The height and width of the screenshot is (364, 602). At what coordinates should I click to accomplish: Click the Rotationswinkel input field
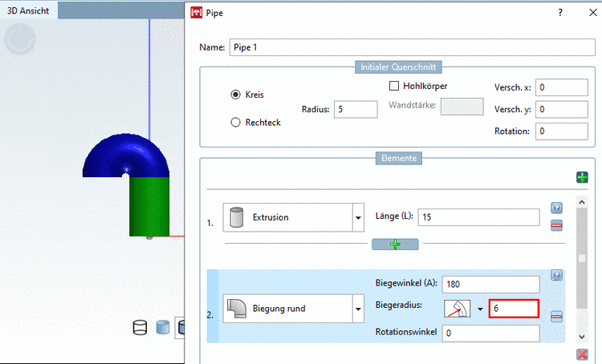490,333
